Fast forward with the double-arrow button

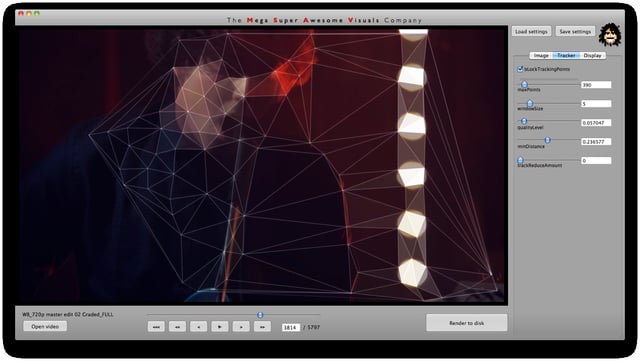coord(262,327)
